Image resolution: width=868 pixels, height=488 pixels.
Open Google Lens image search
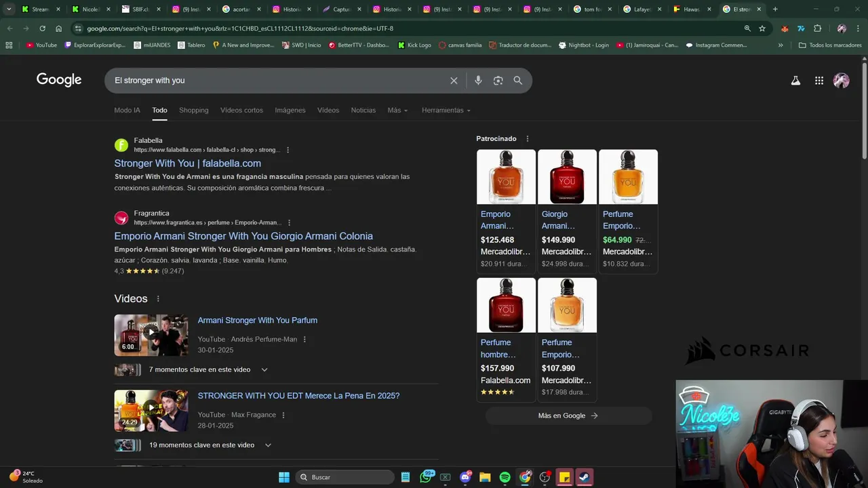coord(498,81)
